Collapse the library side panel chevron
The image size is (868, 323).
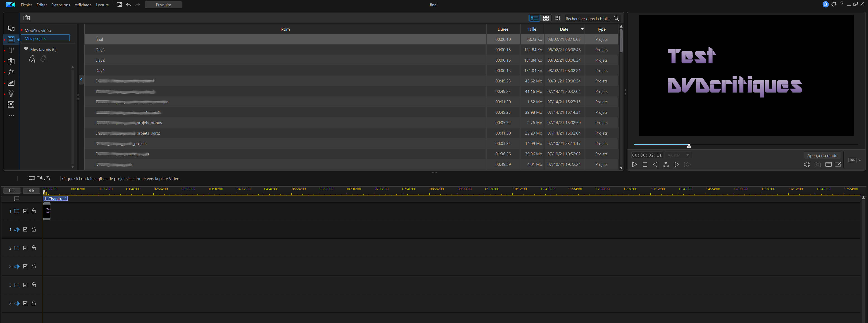pyautogui.click(x=81, y=80)
